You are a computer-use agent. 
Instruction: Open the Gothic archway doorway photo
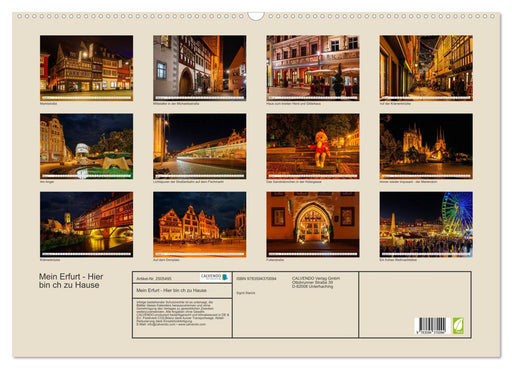[x=313, y=224]
